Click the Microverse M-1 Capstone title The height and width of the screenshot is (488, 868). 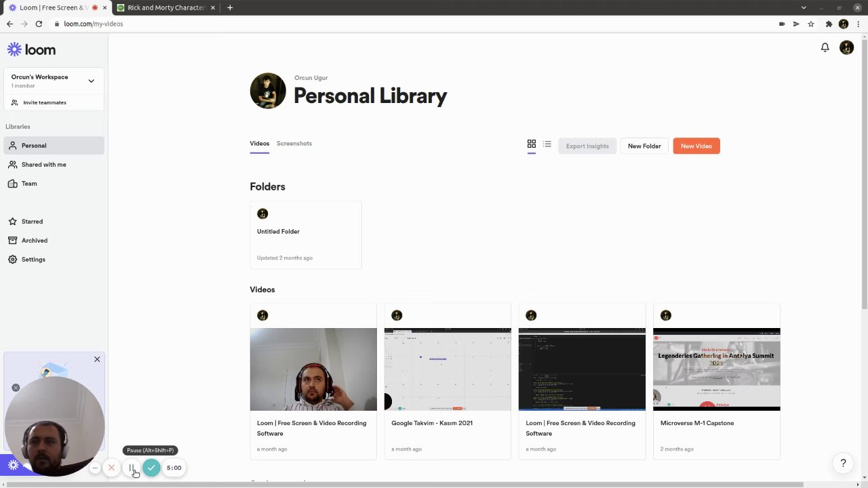[x=697, y=423]
